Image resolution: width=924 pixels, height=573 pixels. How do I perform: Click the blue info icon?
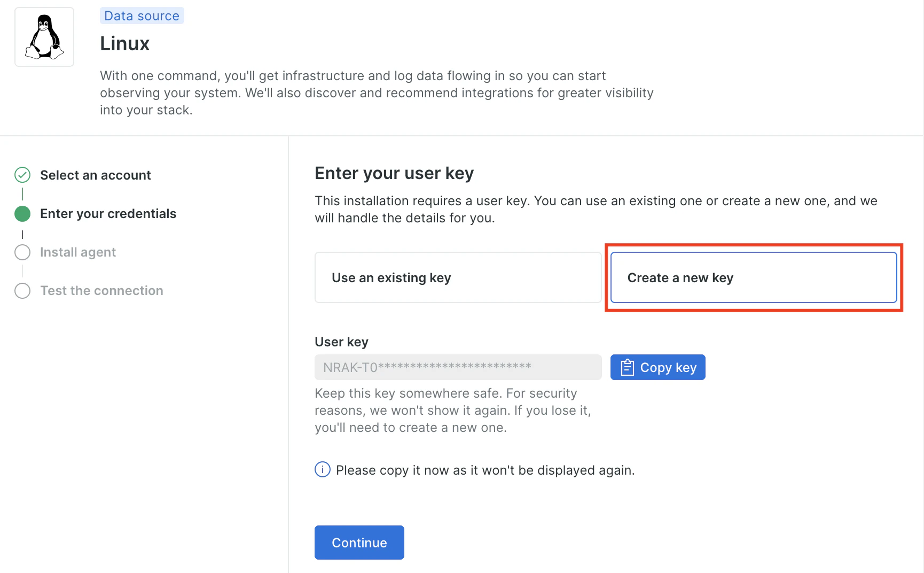pyautogui.click(x=323, y=469)
